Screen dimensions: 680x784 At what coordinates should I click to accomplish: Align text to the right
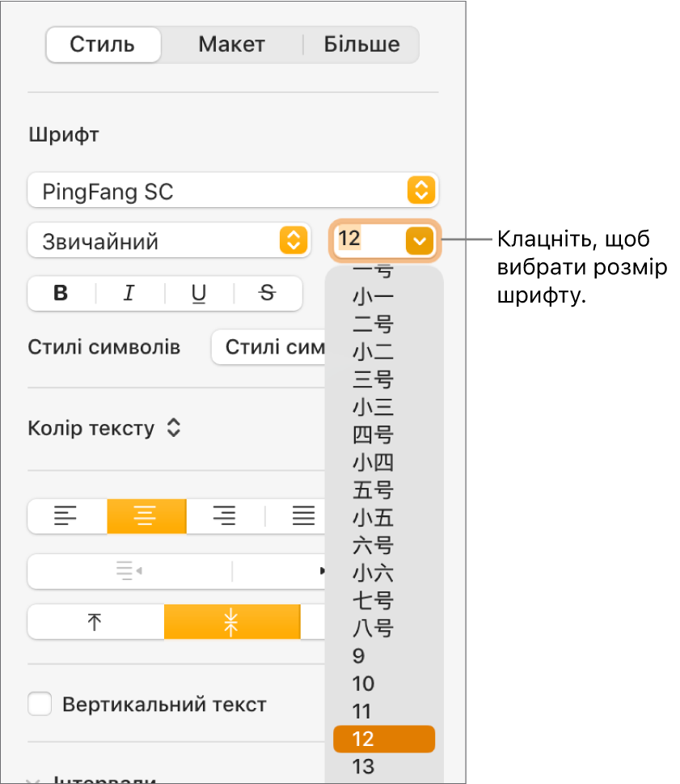coord(225,516)
